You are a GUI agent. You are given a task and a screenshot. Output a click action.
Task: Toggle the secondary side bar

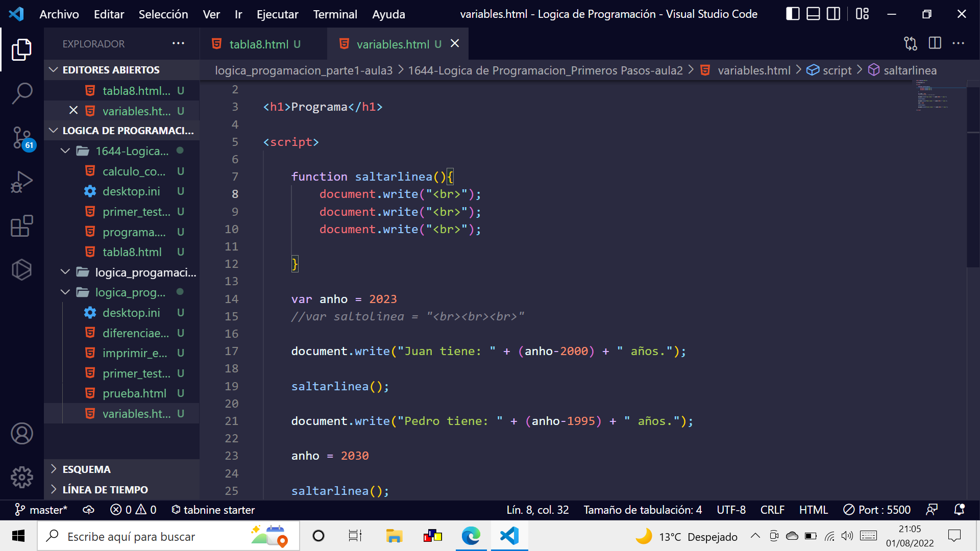pos(834,14)
